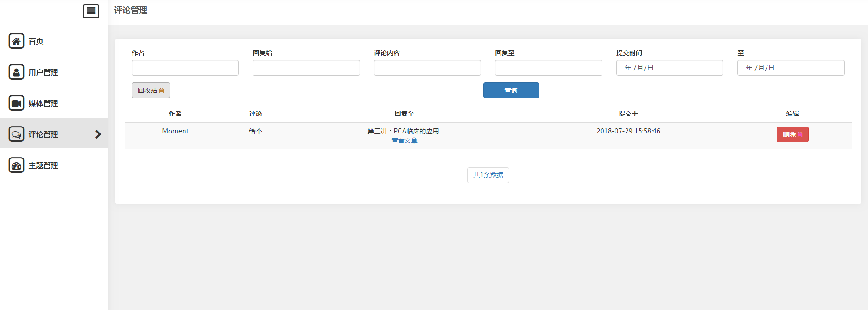
Task: Focus the 回复给 filter input field
Action: (306, 68)
